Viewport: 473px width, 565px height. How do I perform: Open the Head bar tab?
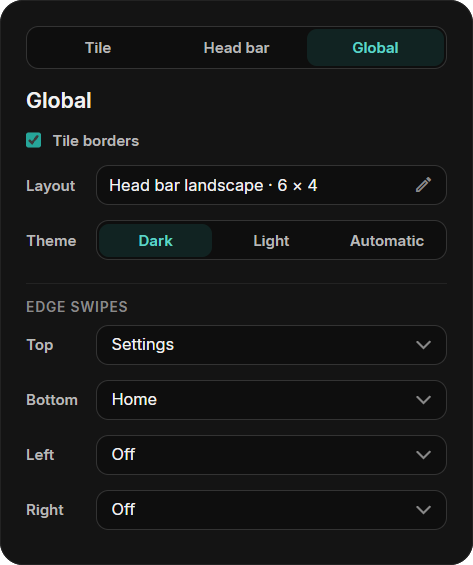pos(236,48)
